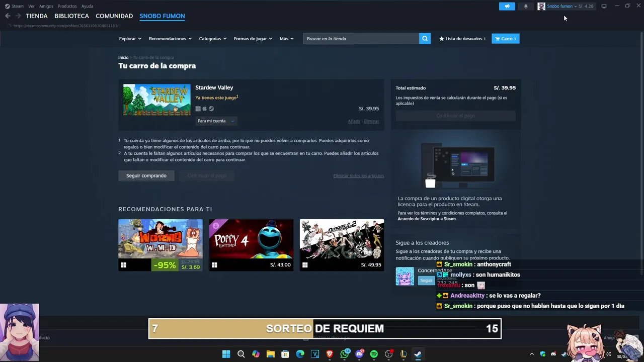Launch Copilot from the taskbar

point(256,354)
